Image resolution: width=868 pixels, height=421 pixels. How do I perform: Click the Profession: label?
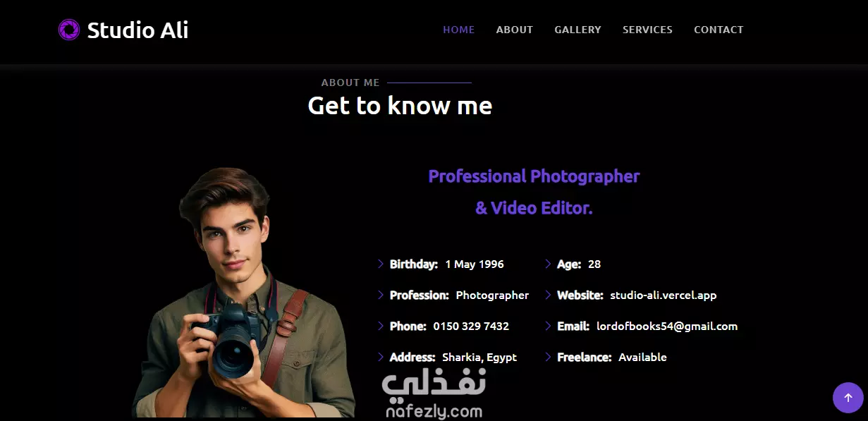click(420, 295)
